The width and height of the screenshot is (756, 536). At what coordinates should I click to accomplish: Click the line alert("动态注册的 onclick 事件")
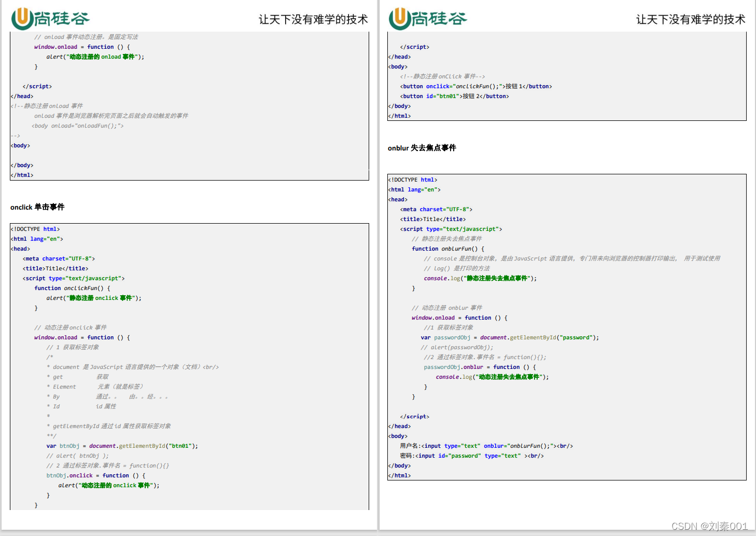tap(109, 485)
